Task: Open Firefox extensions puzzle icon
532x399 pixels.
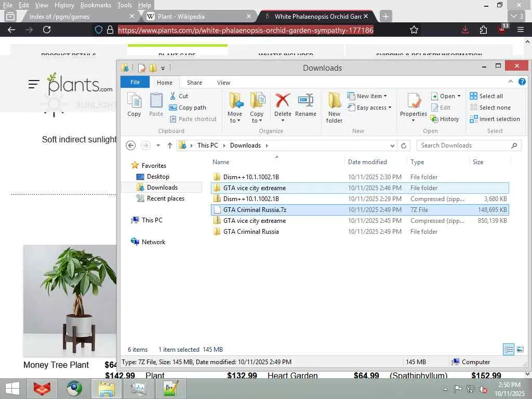Action: [484, 30]
